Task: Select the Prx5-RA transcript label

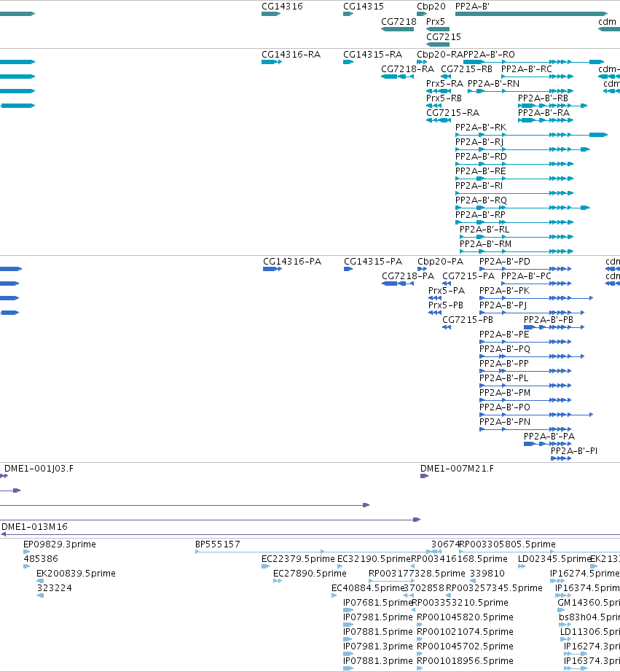Action: [x=444, y=84]
